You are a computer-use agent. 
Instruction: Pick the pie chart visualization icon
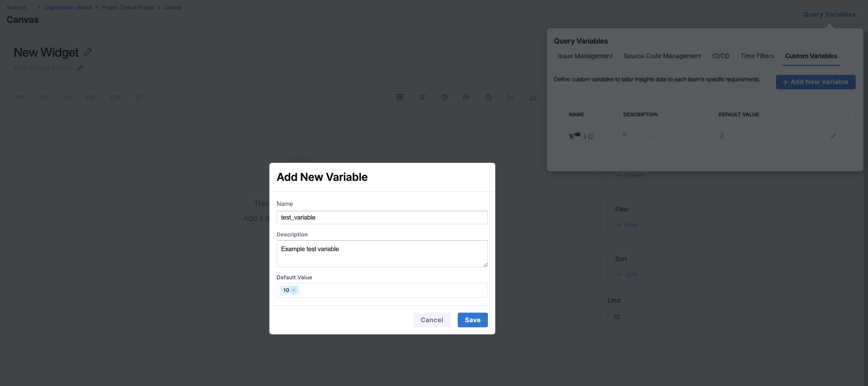(444, 97)
